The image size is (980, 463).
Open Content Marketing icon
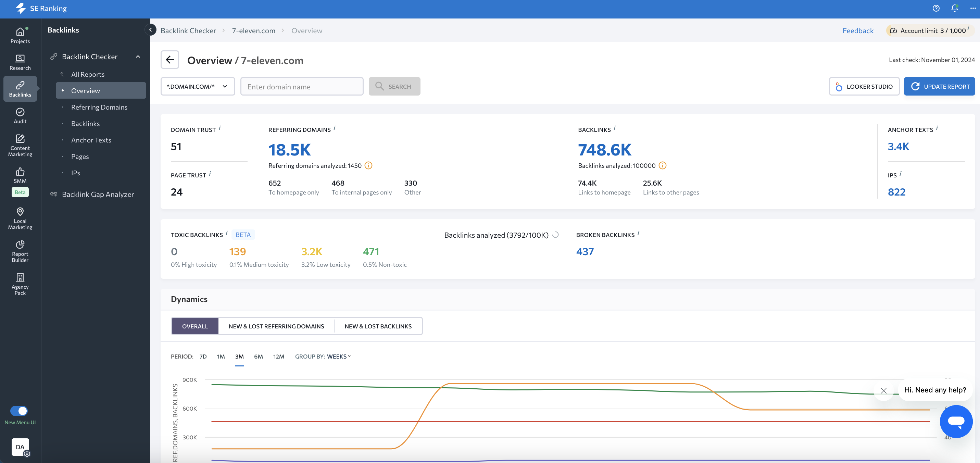pos(20,138)
